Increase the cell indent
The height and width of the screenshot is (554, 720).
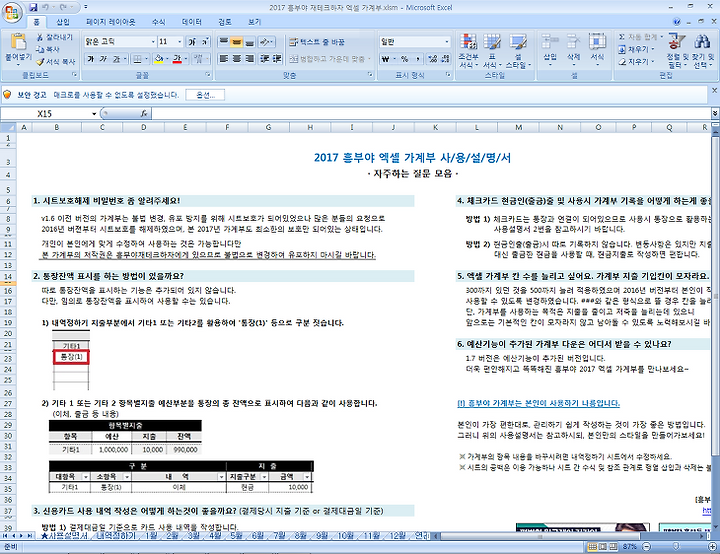(x=277, y=59)
